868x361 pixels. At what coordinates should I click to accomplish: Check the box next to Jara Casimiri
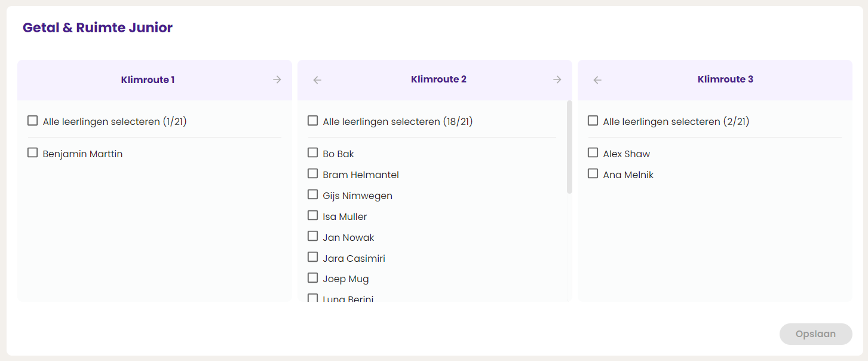coord(312,257)
